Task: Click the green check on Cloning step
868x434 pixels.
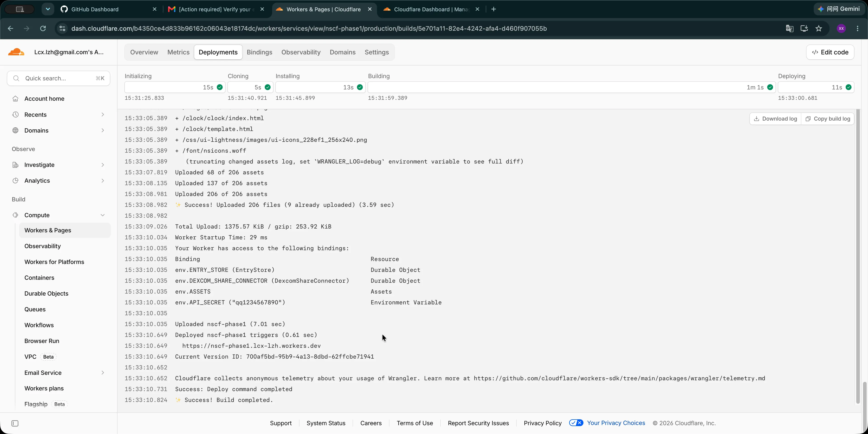Action: pos(268,87)
